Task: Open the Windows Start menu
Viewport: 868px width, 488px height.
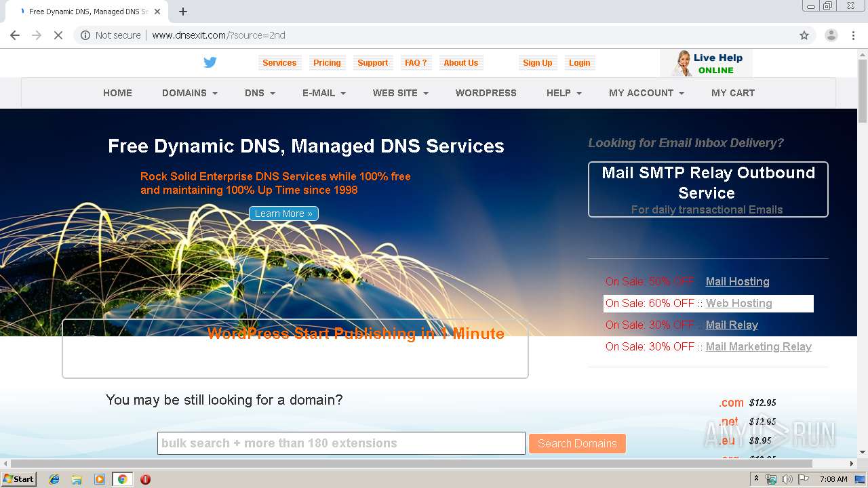Action: [18, 479]
